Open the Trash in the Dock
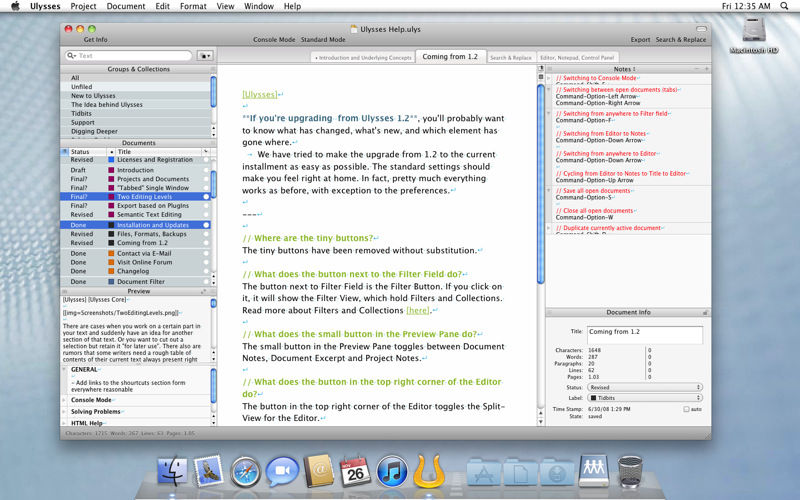800x500 pixels. coord(630,472)
